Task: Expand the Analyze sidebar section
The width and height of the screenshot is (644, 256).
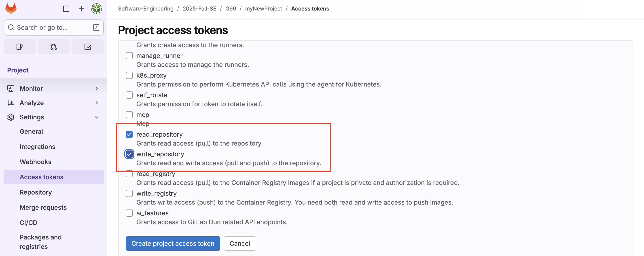Action: point(97,103)
